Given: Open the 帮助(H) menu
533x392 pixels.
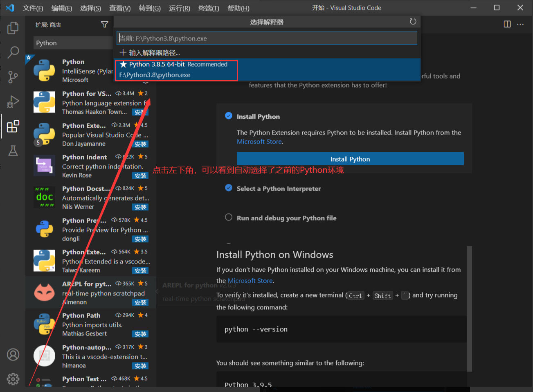Looking at the screenshot, I should coord(238,8).
